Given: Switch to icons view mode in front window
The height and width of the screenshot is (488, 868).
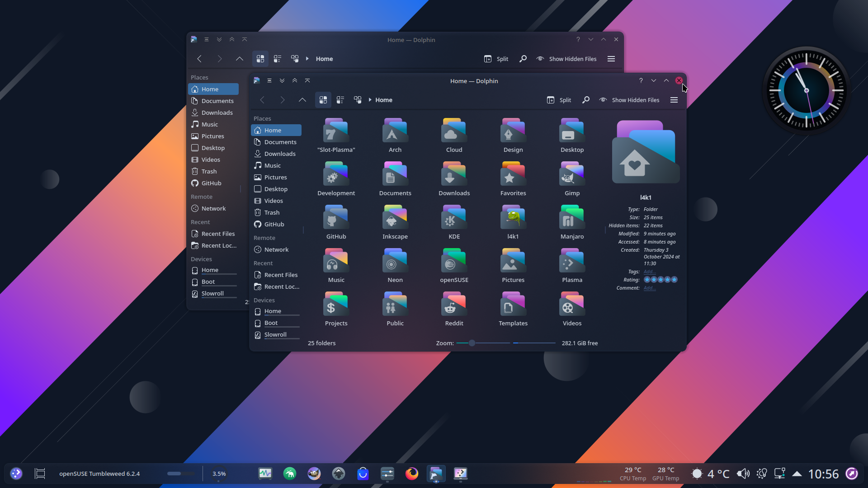Looking at the screenshot, I should (x=323, y=100).
